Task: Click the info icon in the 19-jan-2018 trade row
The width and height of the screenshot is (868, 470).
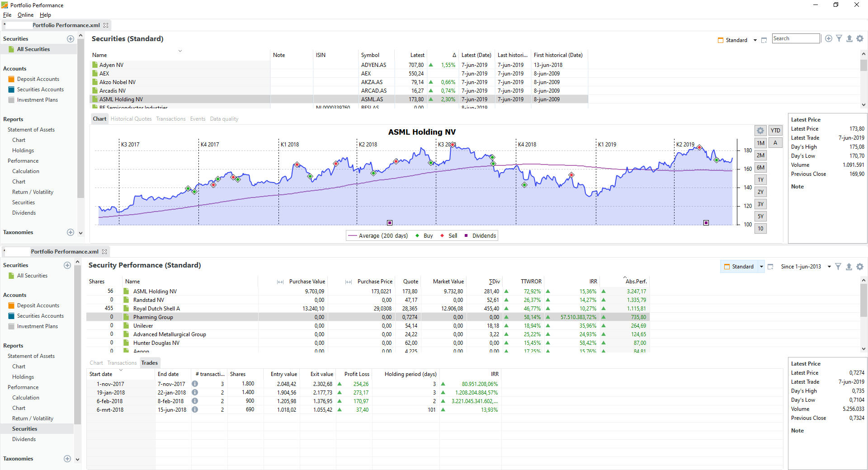Action: coord(195,393)
